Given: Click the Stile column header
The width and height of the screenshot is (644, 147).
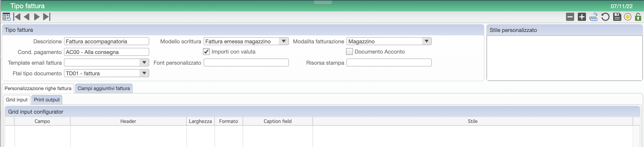Looking at the screenshot, I should point(473,121).
